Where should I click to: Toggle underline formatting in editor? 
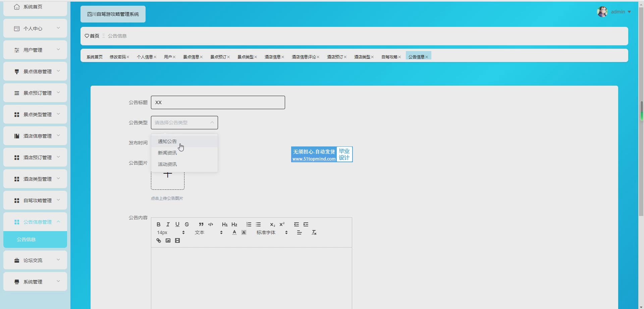pyautogui.click(x=177, y=224)
